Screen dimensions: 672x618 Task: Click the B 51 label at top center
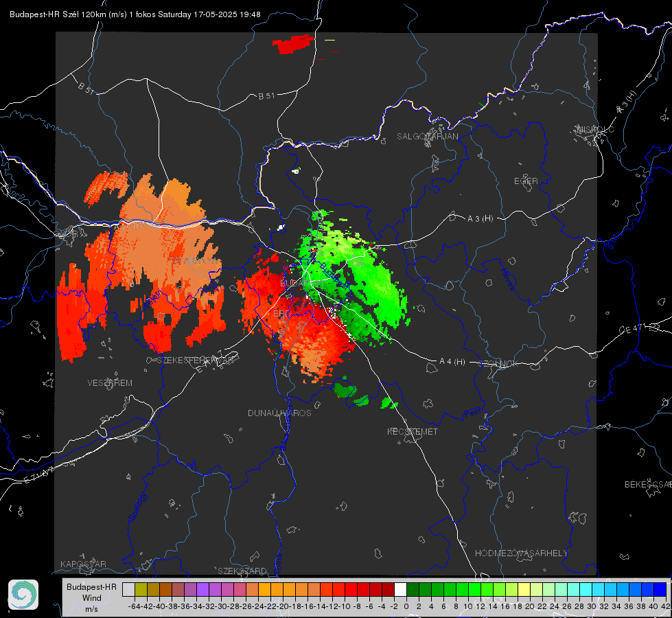[x=266, y=96]
